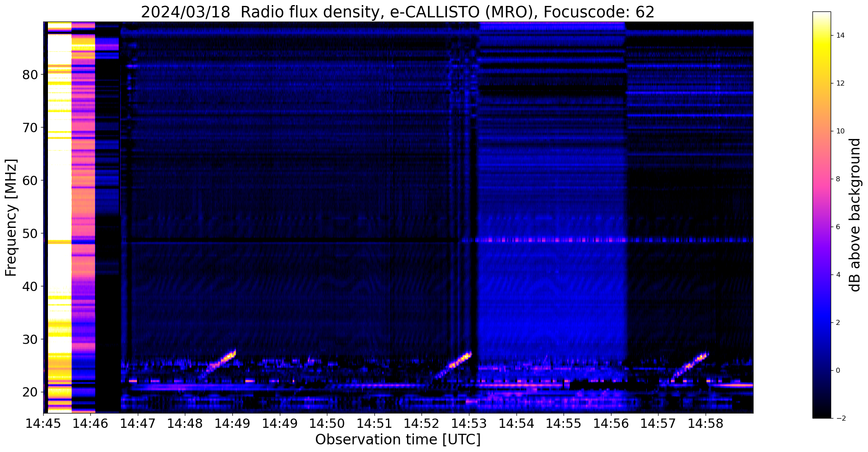Click the 20 tick on frequency axis
Image resolution: width=868 pixels, height=452 pixels.
tap(30, 392)
